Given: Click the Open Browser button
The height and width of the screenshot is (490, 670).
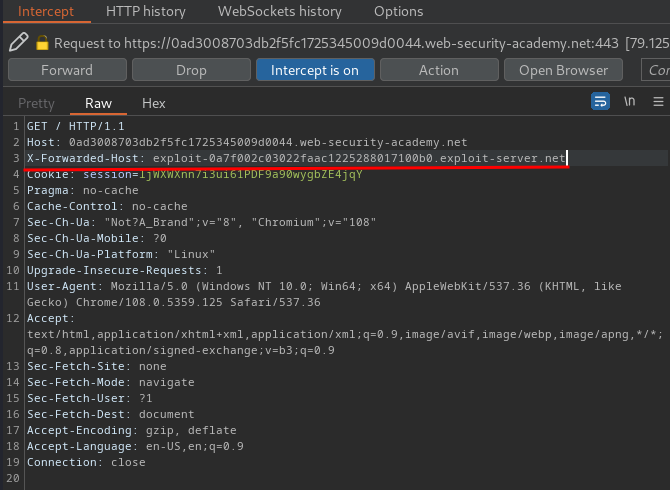Looking at the screenshot, I should 563,70.
